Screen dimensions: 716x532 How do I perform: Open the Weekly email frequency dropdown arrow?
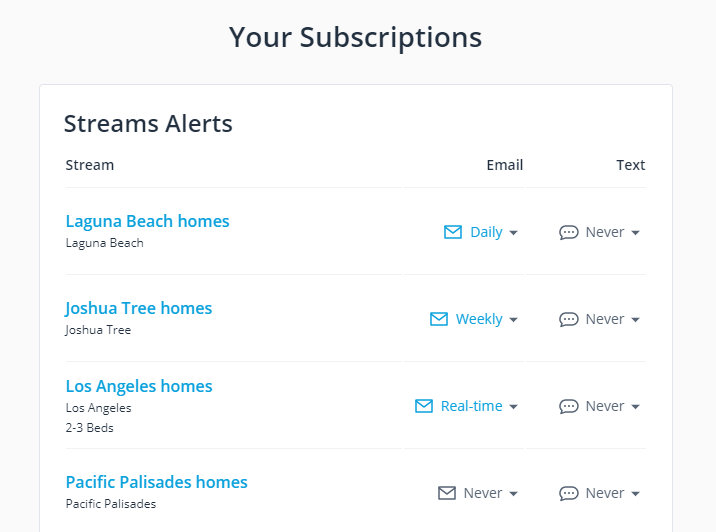513,320
